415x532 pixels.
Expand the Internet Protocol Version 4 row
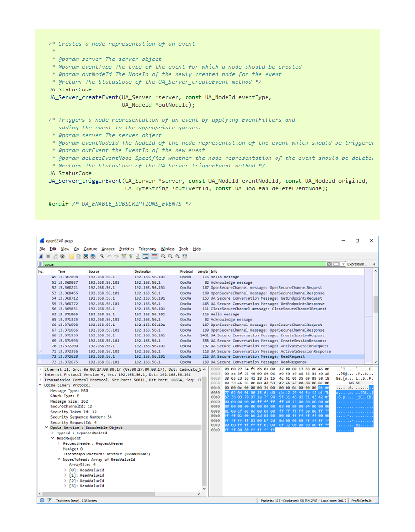pos(40,374)
